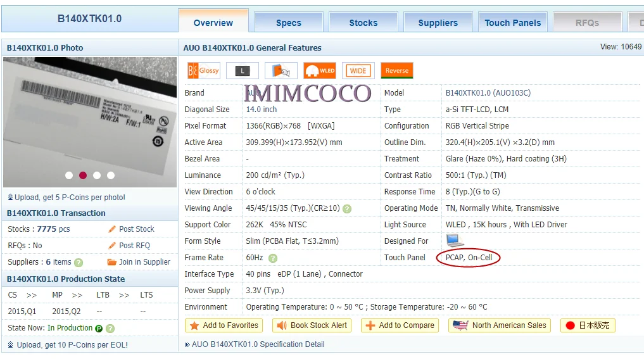Screen dimensions: 644x359
Task: Click the pencil icon beside Post RFQ
Action: 112,246
